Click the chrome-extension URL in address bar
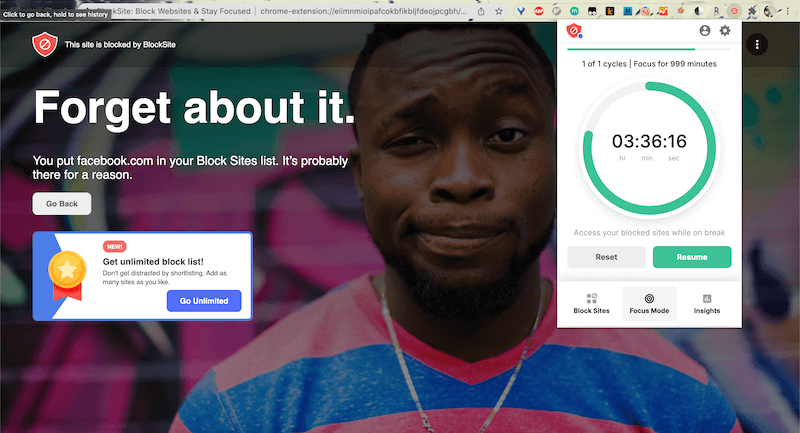This screenshot has width=800, height=433. pos(363,11)
